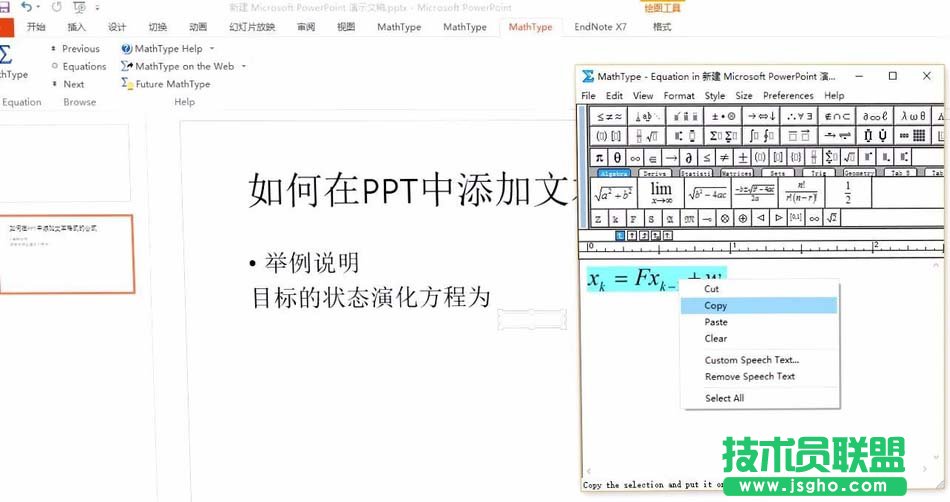
Task: Open the set theory symbols palette (∉∩⊂)
Action: tap(837, 116)
